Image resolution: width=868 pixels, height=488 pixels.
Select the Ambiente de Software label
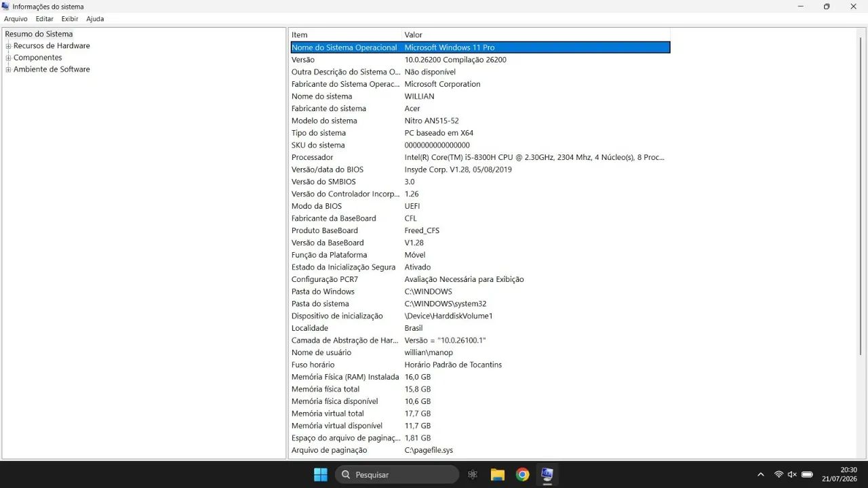click(x=52, y=69)
